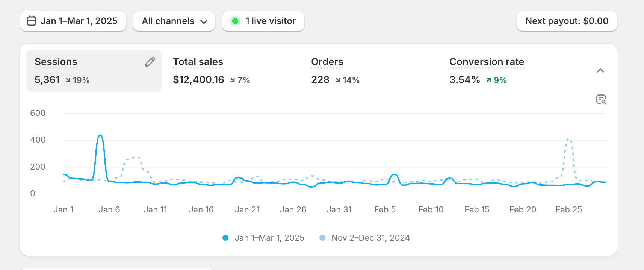Click the Orders decrease arrow icon
The width and height of the screenshot is (644, 270).
tap(338, 80)
